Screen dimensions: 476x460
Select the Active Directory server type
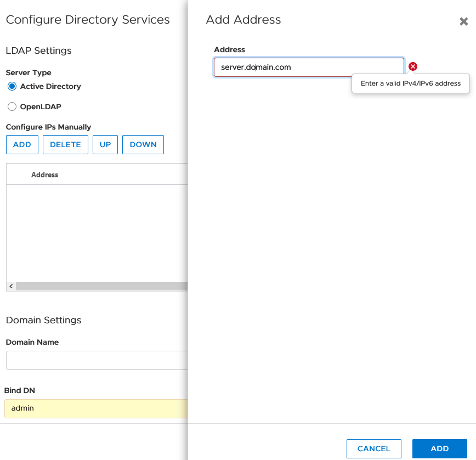[x=12, y=87]
